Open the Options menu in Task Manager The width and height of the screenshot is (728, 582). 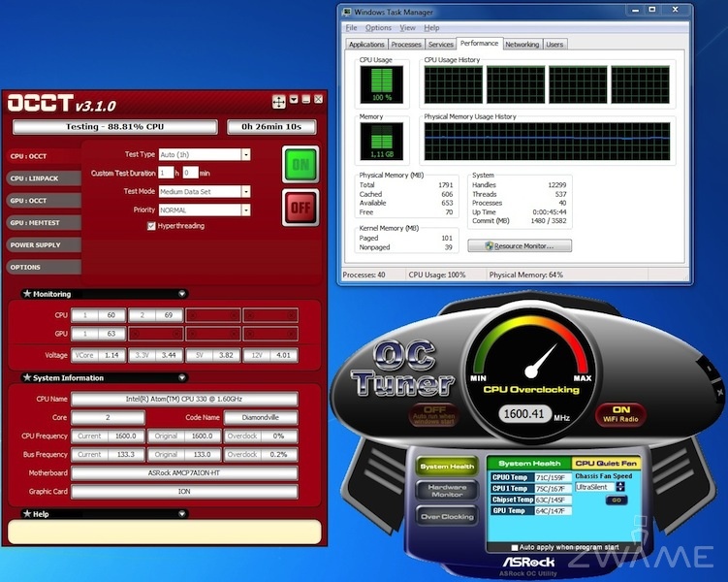click(x=378, y=28)
